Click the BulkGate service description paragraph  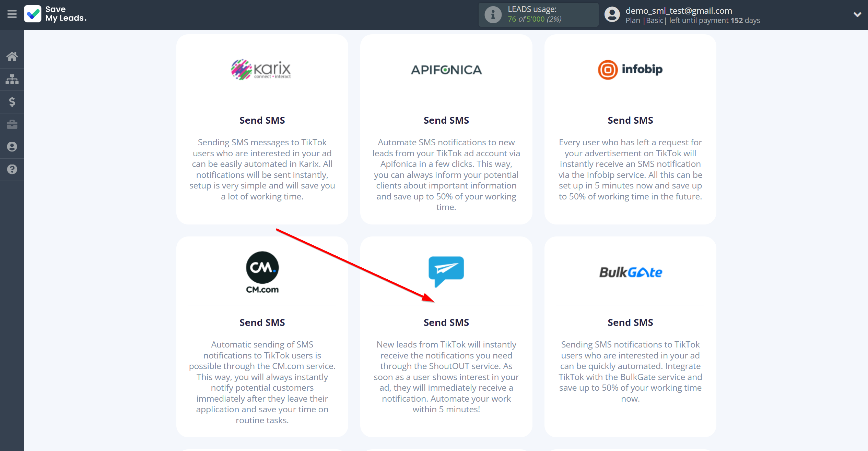tap(630, 371)
